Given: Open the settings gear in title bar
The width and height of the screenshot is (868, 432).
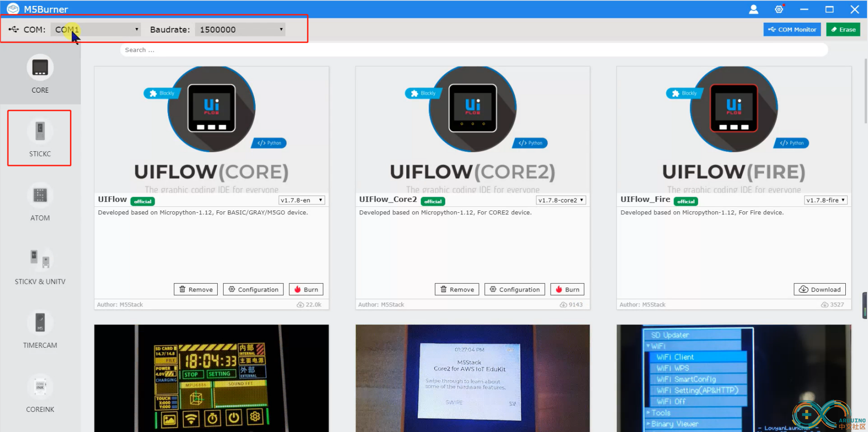Looking at the screenshot, I should pyautogui.click(x=779, y=9).
